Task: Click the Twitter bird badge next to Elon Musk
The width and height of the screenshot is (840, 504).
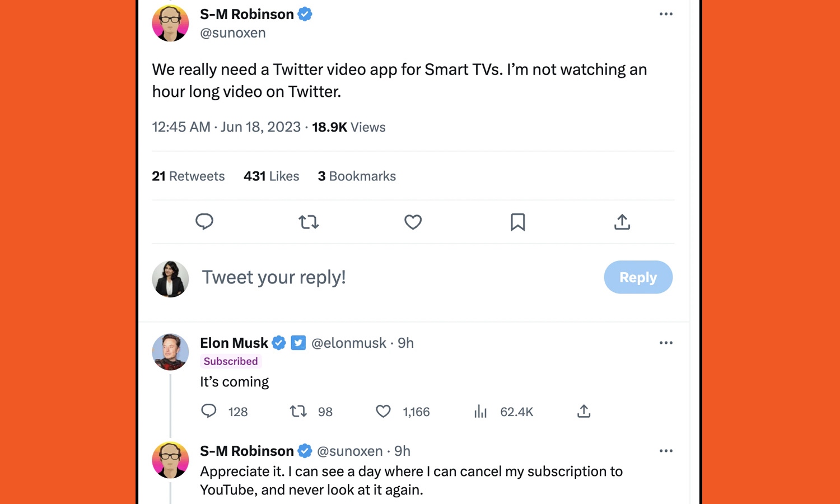Action: click(x=298, y=342)
